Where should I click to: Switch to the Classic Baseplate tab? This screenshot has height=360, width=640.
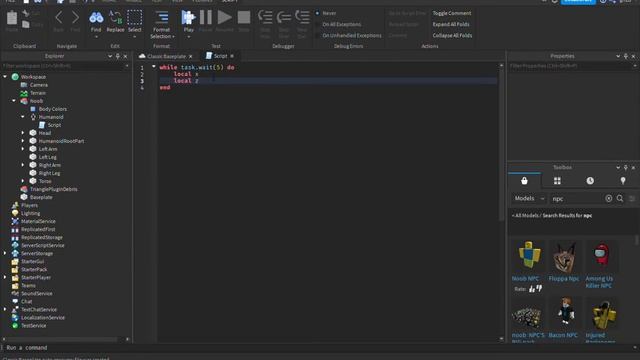pos(166,56)
